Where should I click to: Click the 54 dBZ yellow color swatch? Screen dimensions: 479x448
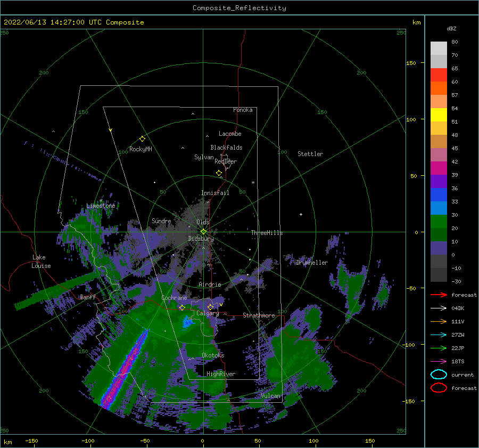[x=439, y=115]
